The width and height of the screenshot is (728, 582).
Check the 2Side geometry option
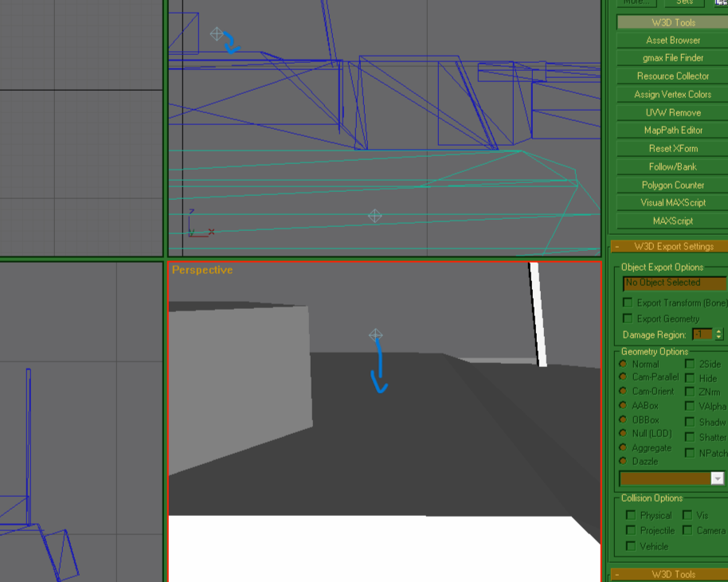tap(690, 364)
